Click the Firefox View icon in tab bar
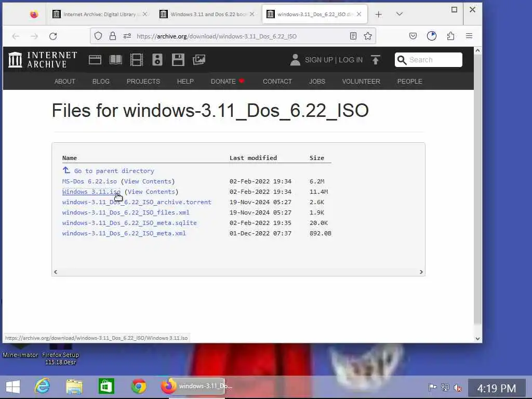The width and height of the screenshot is (532, 399). [34, 14]
